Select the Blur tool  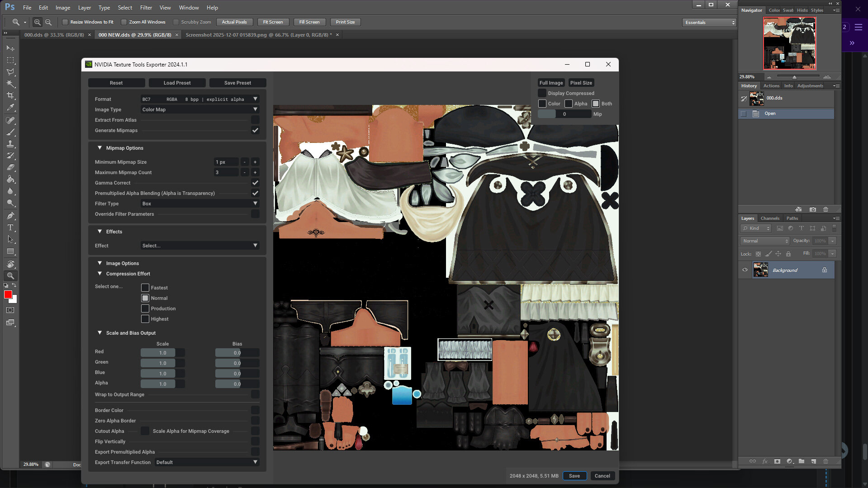point(10,191)
